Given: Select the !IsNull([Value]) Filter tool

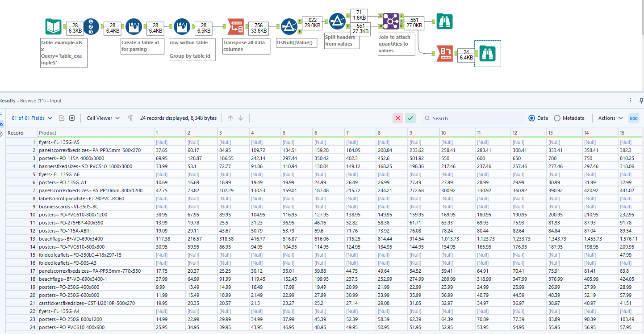Looking at the screenshot, I should 289,26.
